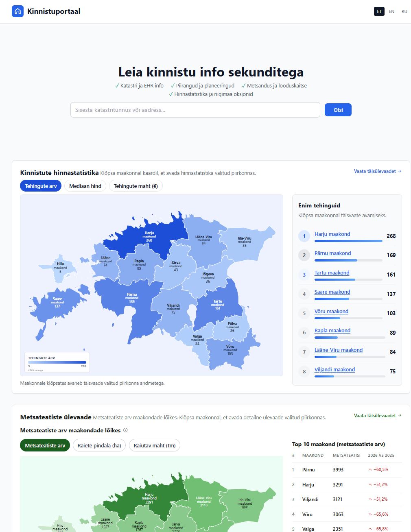Click the progress bar under Viljandi maakond

(x=350, y=376)
